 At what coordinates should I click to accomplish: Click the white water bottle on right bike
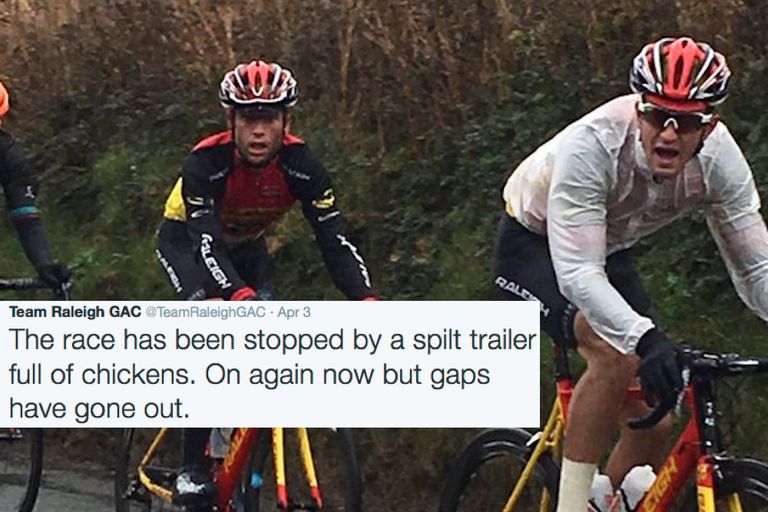point(636,488)
